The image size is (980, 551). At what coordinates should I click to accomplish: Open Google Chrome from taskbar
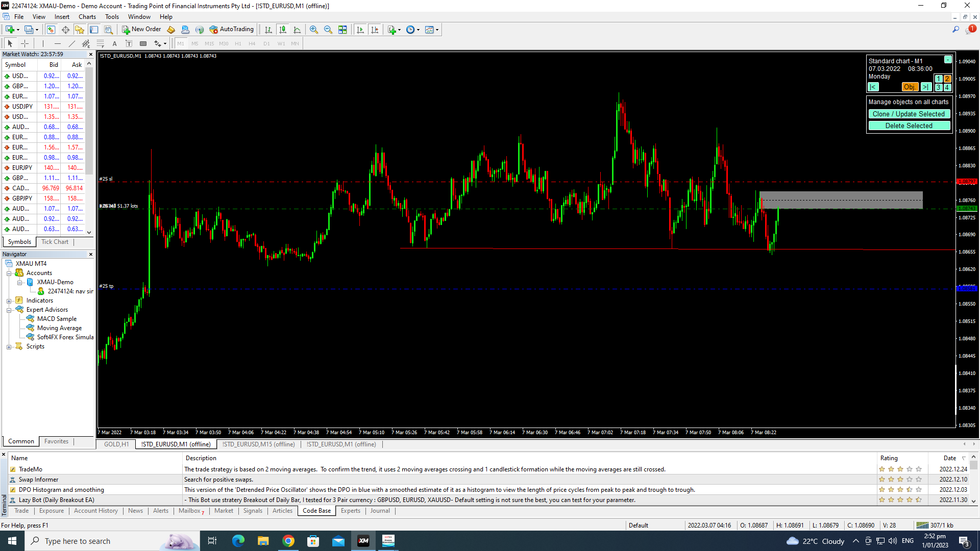coord(288,541)
